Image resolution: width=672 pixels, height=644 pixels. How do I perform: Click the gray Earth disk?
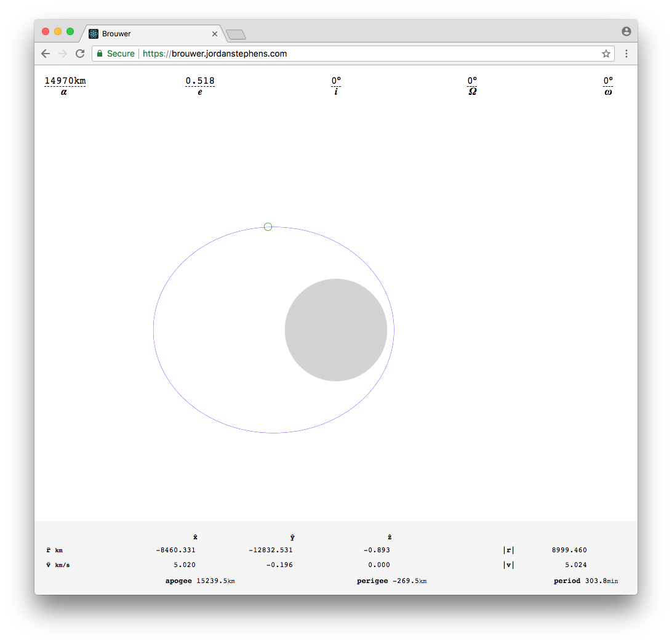336,330
